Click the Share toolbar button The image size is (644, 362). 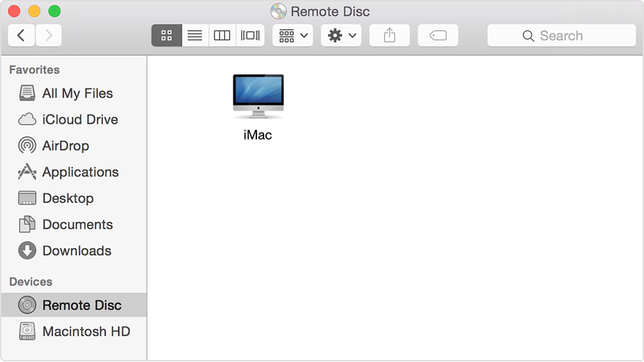tap(390, 35)
